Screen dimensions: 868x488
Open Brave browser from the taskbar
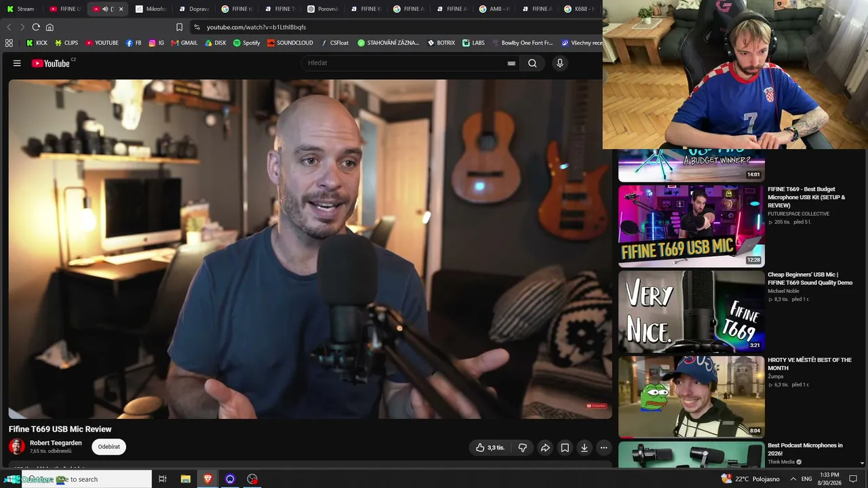(208, 479)
